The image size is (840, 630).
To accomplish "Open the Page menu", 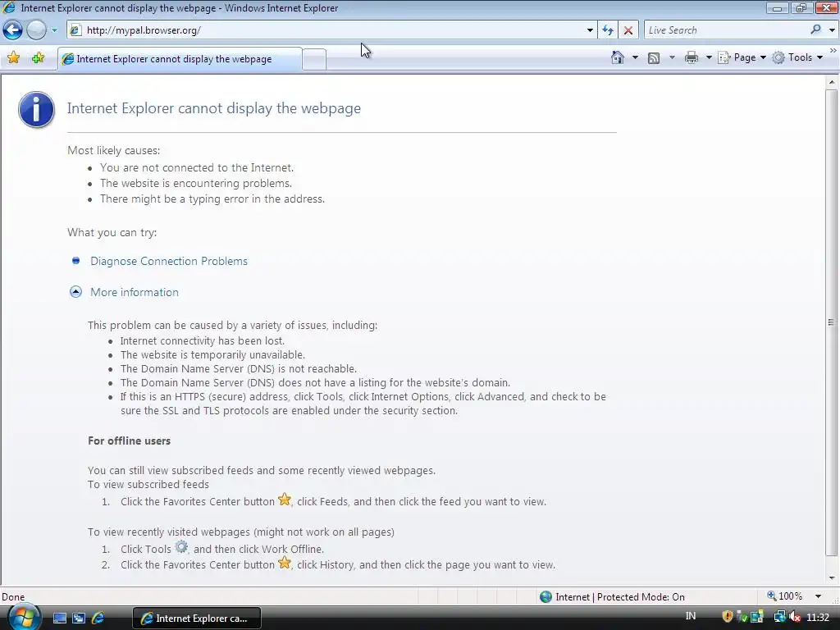I will [x=742, y=57].
